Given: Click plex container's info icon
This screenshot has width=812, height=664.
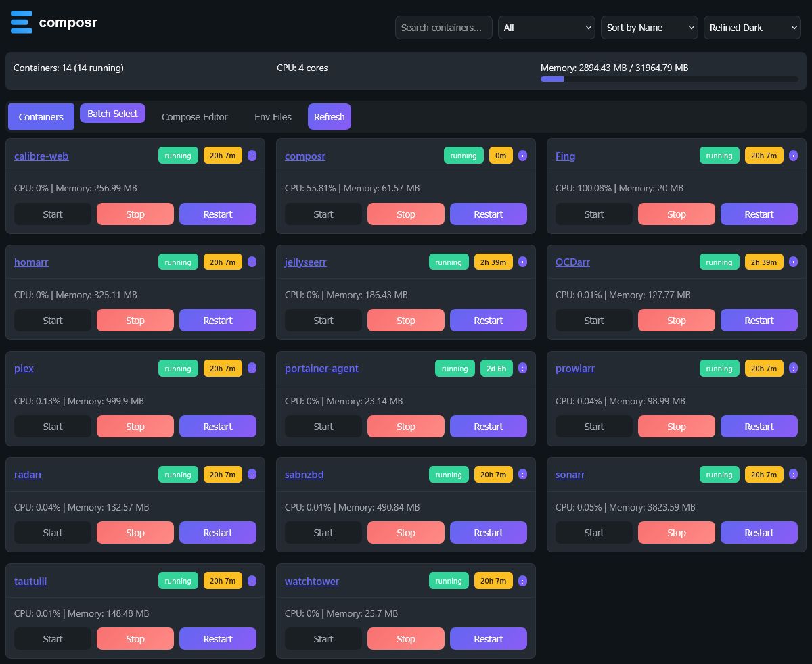Looking at the screenshot, I should coord(252,368).
